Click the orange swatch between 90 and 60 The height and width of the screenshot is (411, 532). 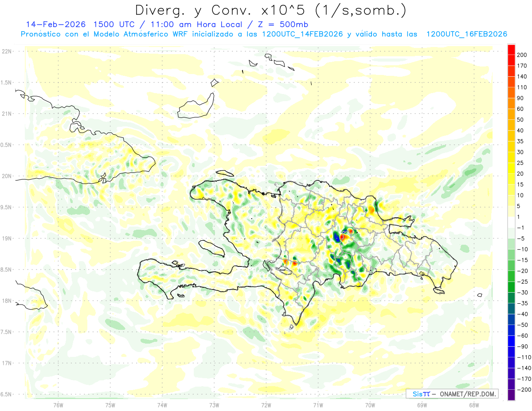(511, 103)
